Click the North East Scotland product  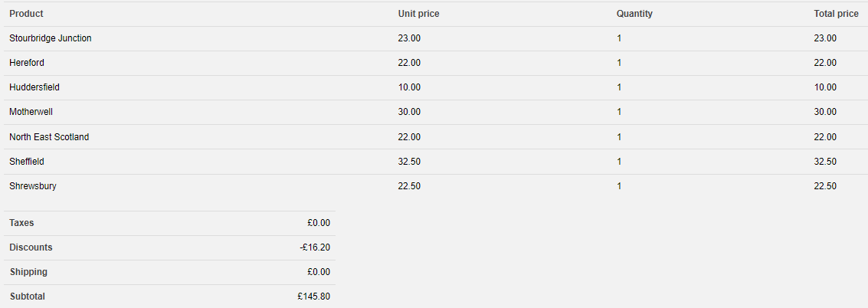(x=49, y=137)
